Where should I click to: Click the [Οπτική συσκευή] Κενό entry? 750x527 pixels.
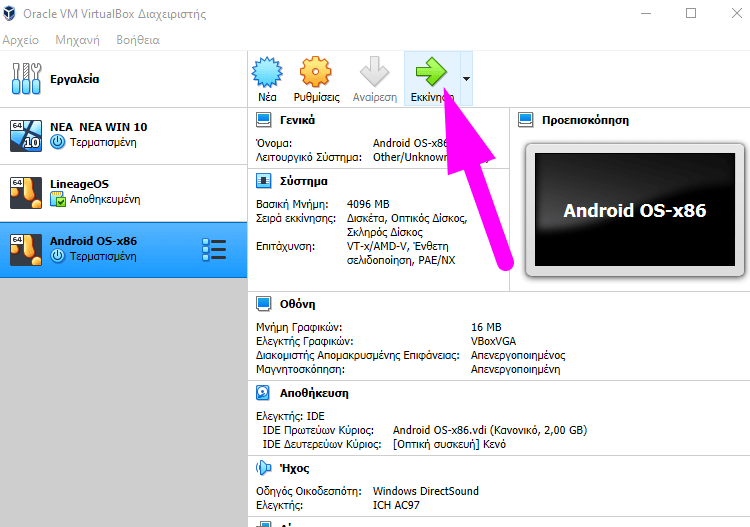(449, 444)
